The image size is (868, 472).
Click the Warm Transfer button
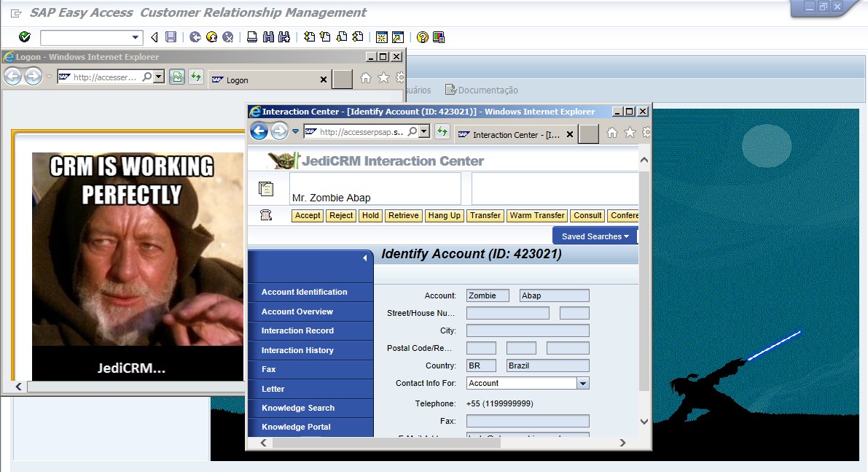coord(537,215)
